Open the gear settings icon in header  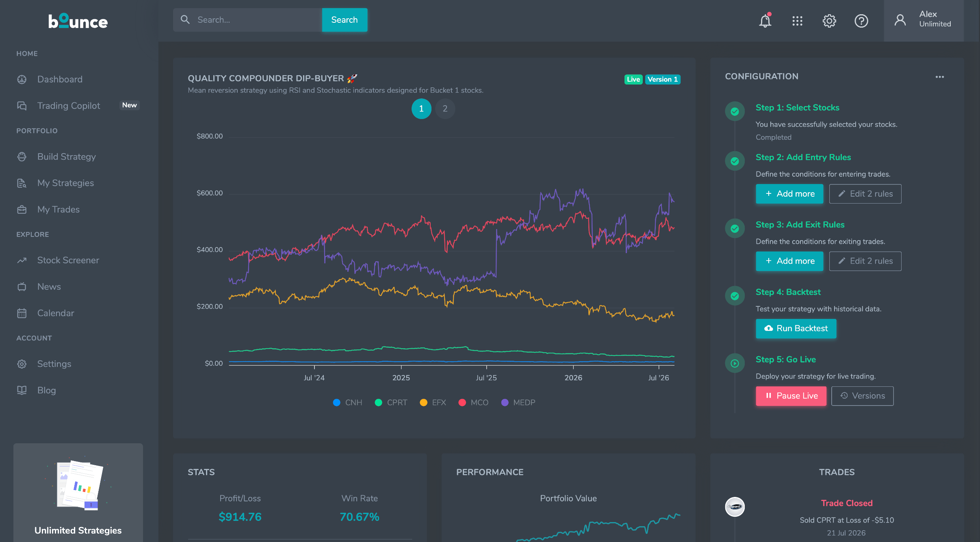pos(829,21)
